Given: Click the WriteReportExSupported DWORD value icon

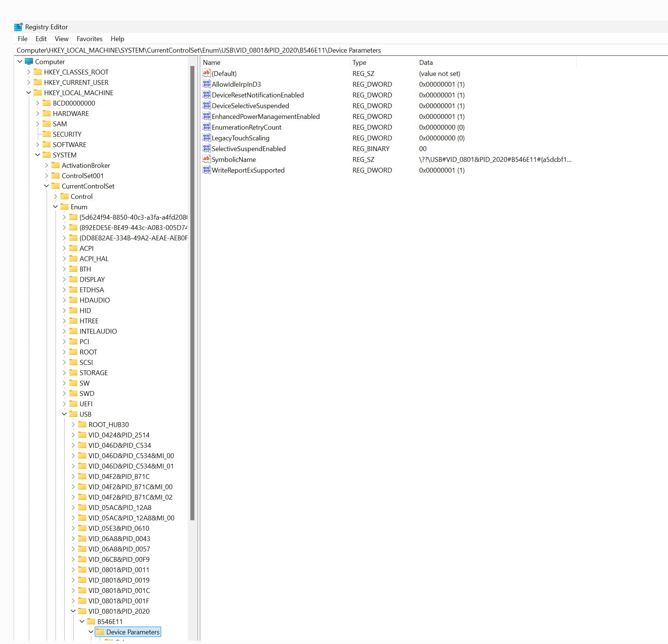Looking at the screenshot, I should (x=206, y=170).
